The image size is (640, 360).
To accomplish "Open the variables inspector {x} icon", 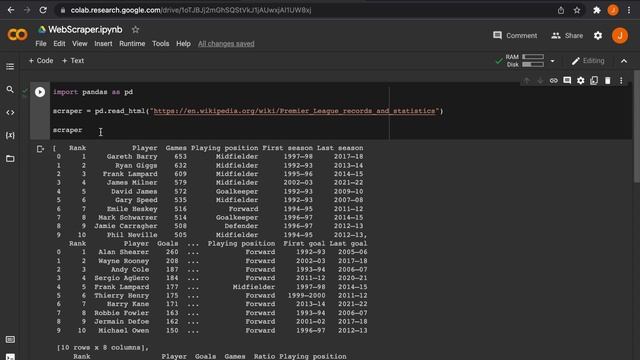I will click(10, 135).
